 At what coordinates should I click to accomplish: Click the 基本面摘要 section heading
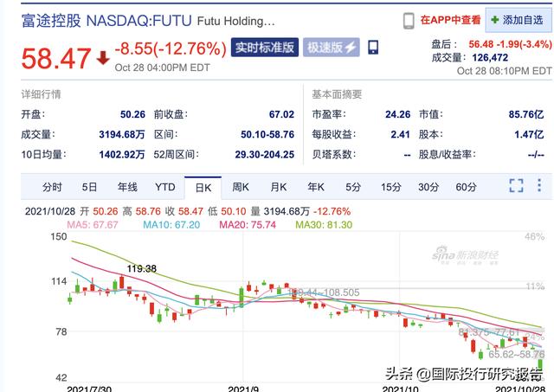[x=337, y=94]
